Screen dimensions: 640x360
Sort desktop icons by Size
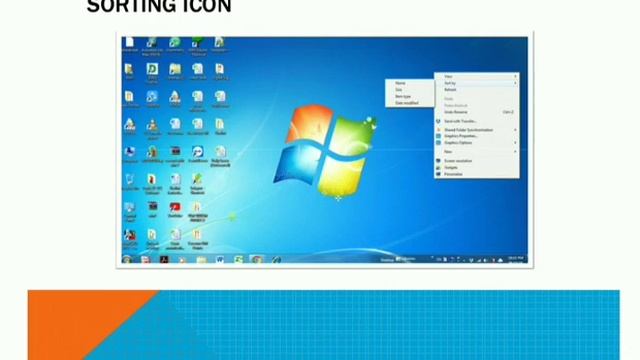tap(409, 89)
